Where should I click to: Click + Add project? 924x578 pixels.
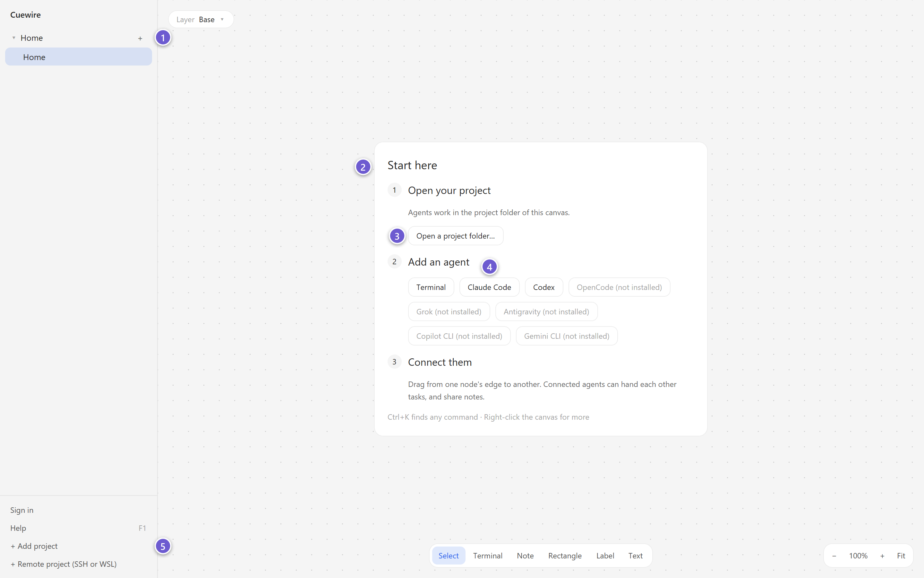coord(34,546)
